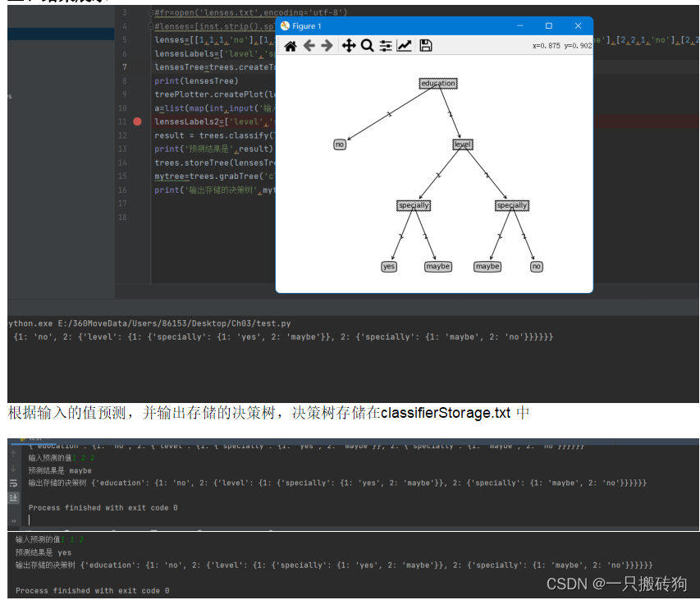Click the '输入预测的值1 2 2' console line
Screen dimensions: 700x600
pos(62,457)
